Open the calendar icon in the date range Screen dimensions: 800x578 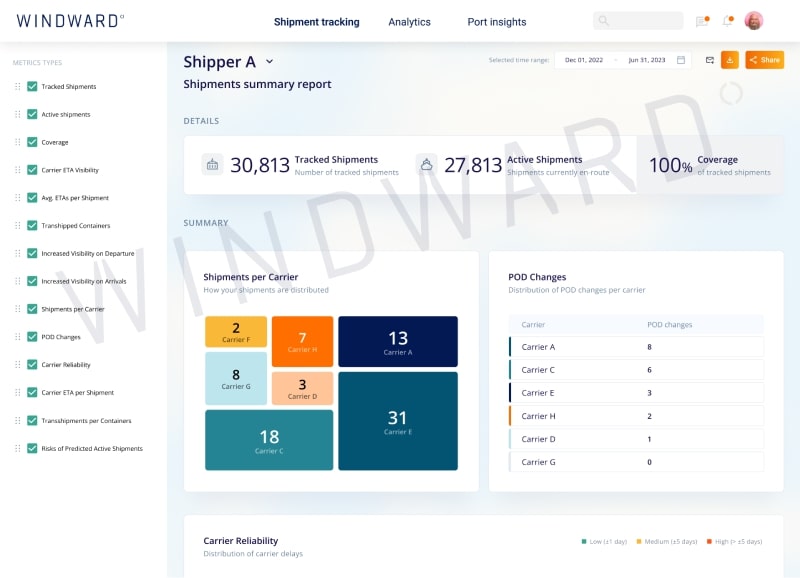click(681, 60)
